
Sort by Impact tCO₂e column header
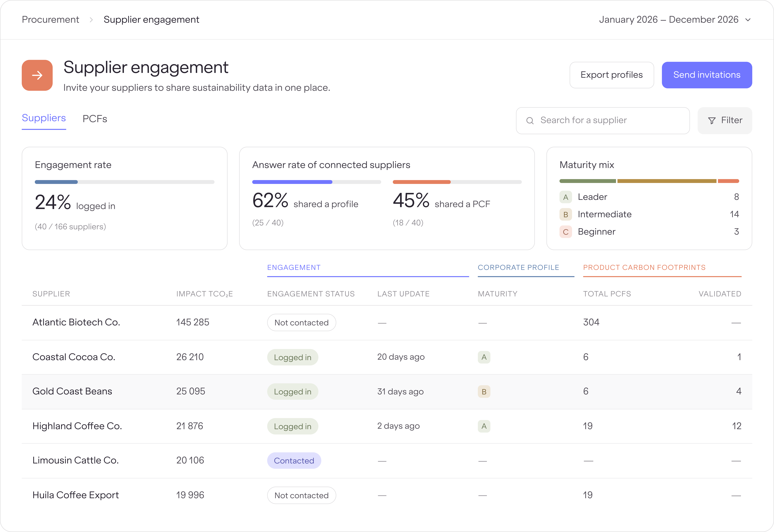(204, 294)
